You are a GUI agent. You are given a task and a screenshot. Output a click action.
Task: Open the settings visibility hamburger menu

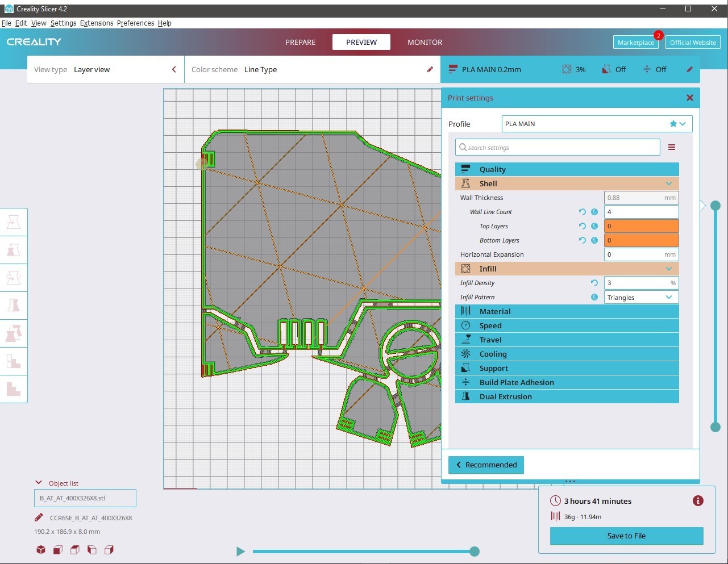[672, 148]
